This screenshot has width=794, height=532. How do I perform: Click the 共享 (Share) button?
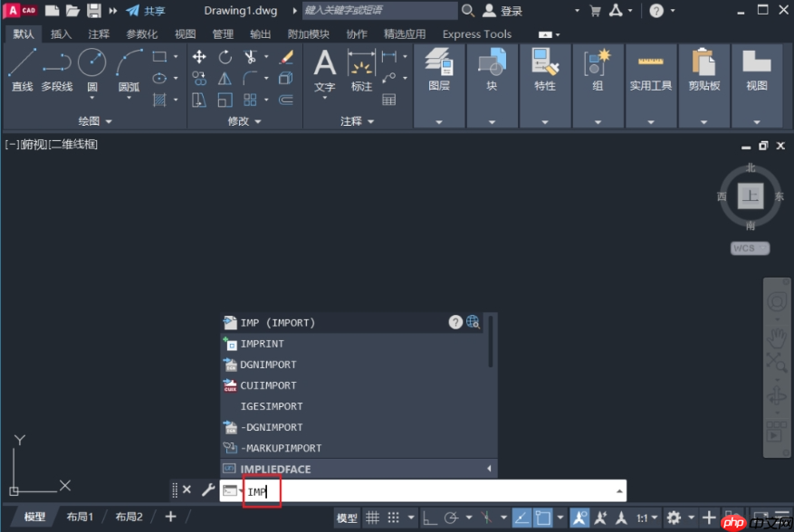coord(146,11)
